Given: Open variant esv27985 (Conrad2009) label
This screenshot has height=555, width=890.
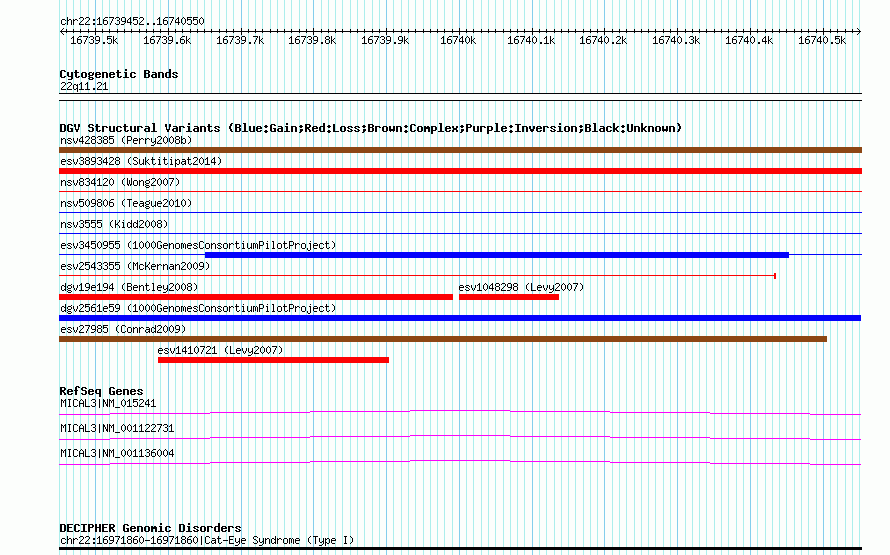Looking at the screenshot, I should click(123, 329).
